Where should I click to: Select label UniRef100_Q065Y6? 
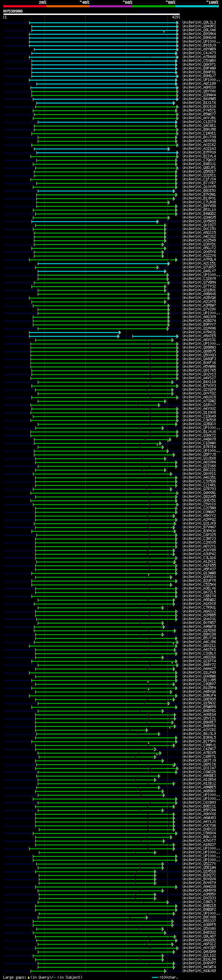(199, 252)
